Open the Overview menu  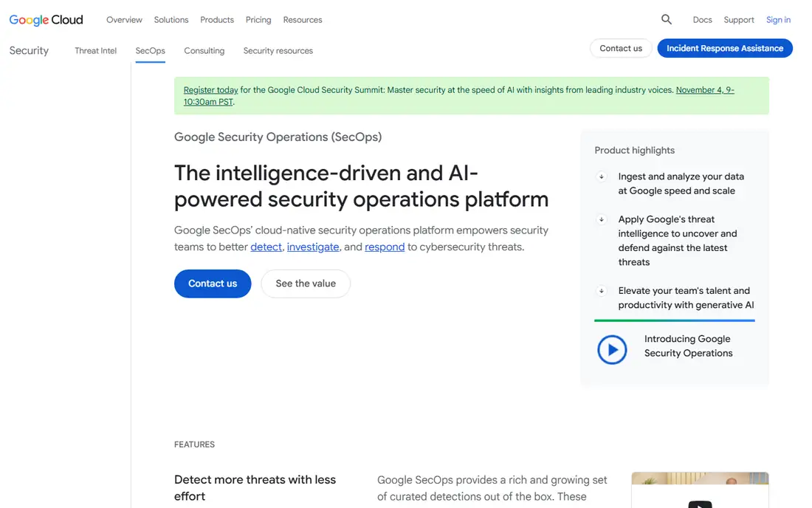coord(124,20)
